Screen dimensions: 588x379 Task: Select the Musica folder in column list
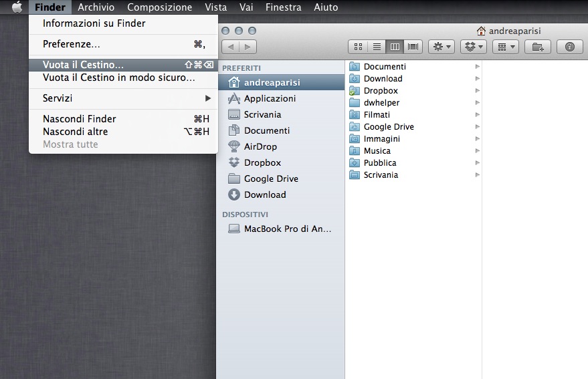414,150
